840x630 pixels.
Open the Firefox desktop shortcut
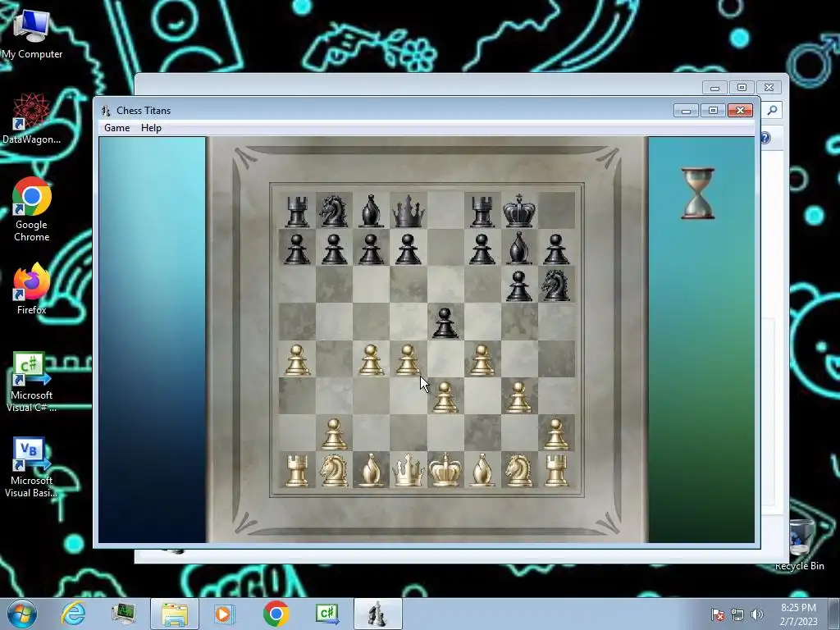pos(32,289)
